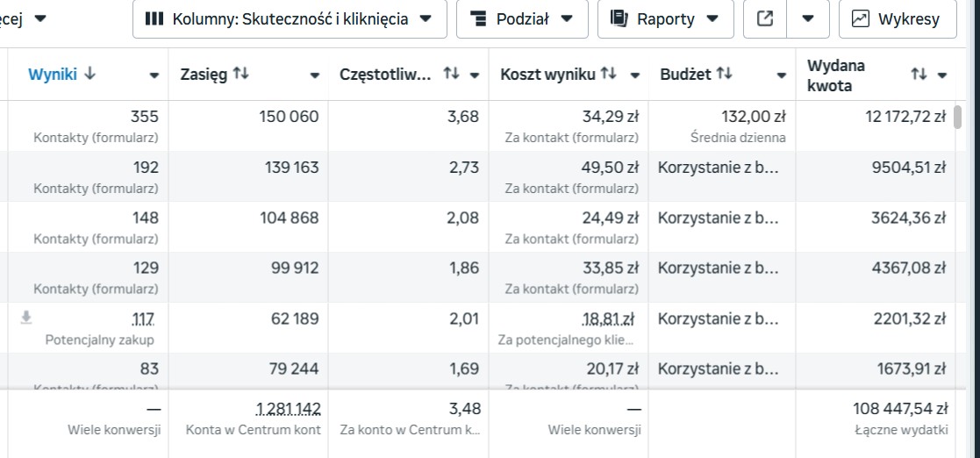
Task: Open Budżet column options caret
Action: (x=782, y=75)
